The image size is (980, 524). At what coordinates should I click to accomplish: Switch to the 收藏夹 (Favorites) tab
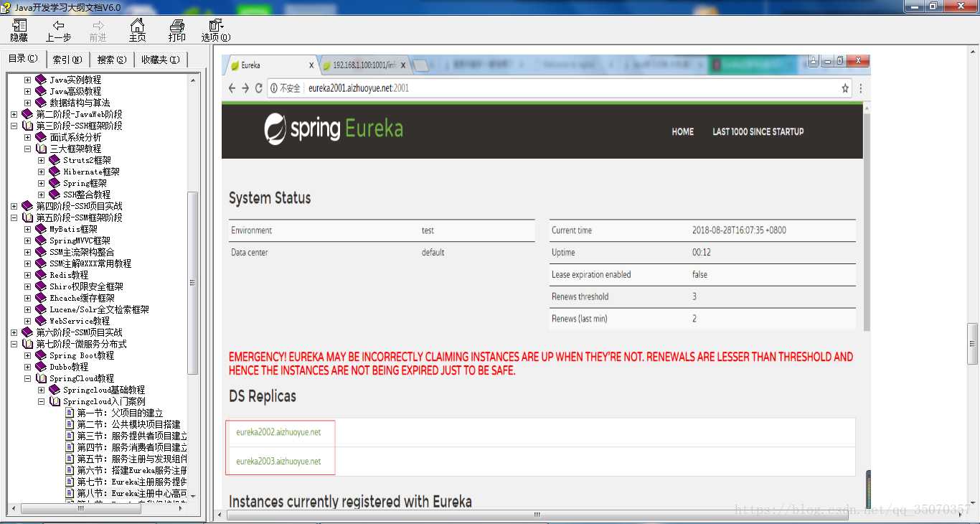click(x=161, y=60)
